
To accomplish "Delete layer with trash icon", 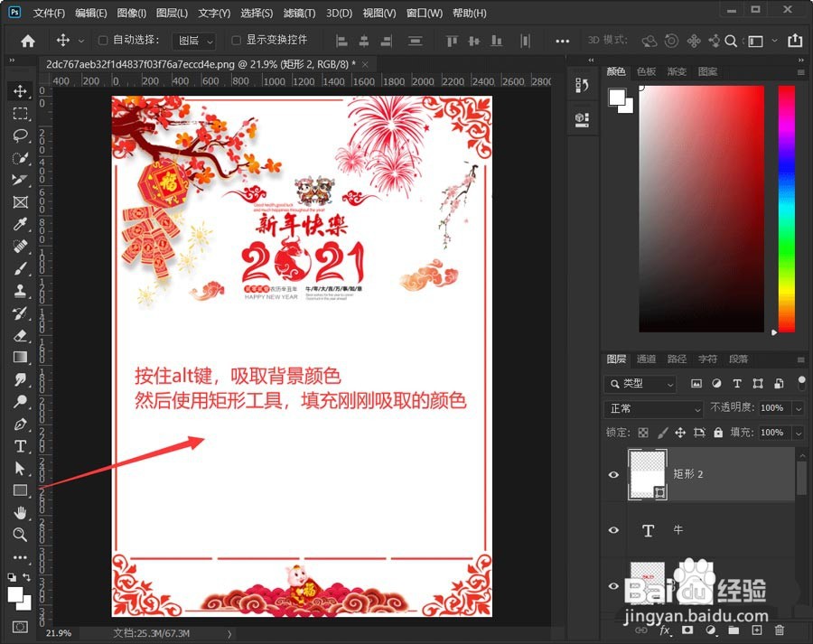I will [x=780, y=630].
